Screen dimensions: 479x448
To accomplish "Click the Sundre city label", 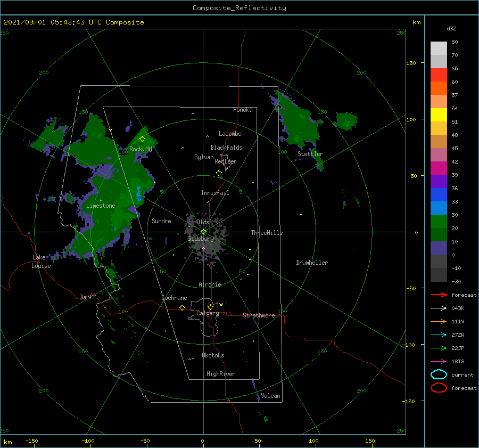I will [x=161, y=221].
